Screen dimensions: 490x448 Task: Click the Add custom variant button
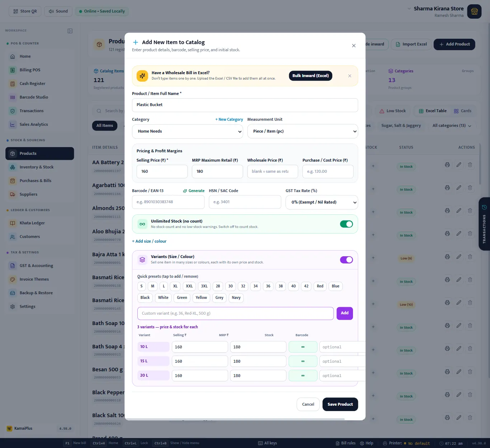coord(345,313)
